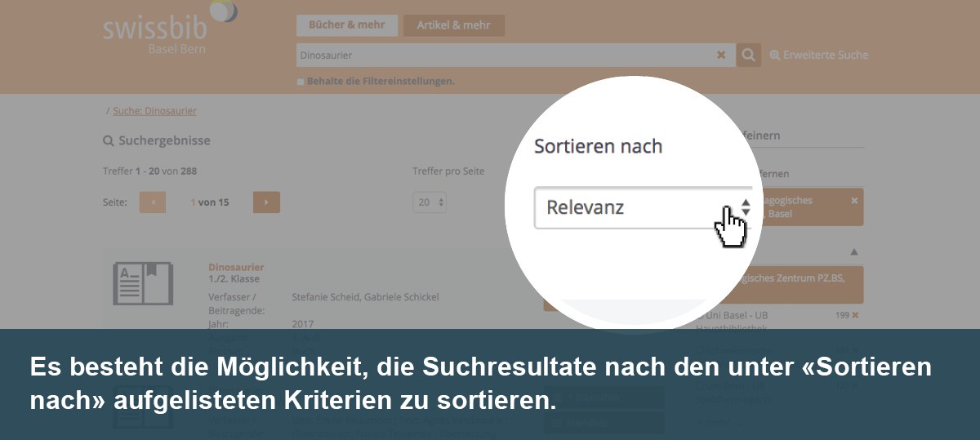Viewport: 980px width, 440px height.
Task: Go to the previous results page
Action: [153, 202]
